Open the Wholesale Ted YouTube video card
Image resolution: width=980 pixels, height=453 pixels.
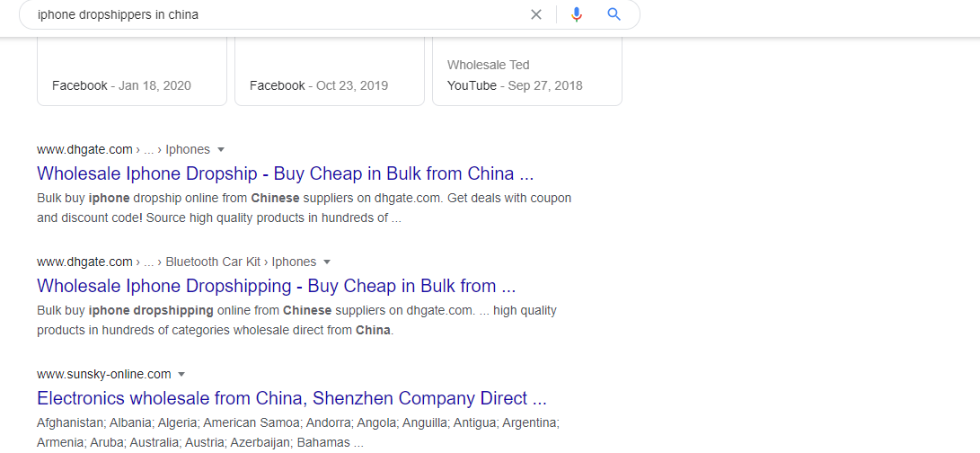(x=527, y=71)
